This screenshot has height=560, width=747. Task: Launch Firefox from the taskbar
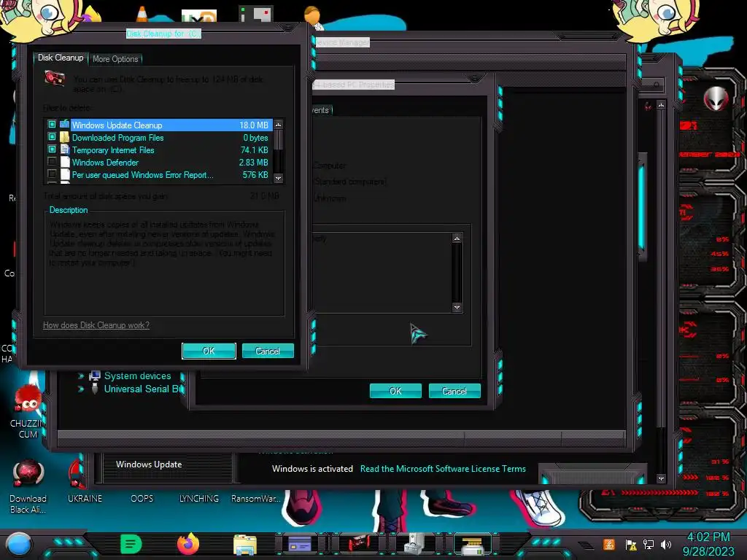[188, 544]
